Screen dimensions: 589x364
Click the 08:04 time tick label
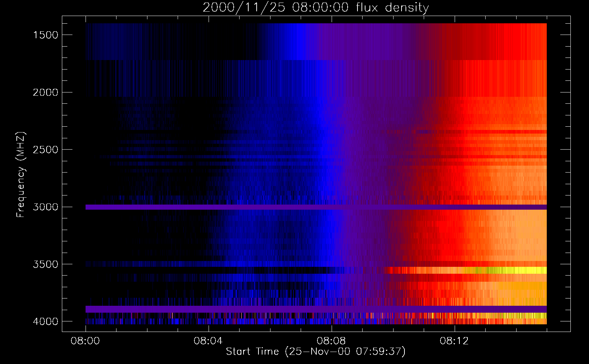pyautogui.click(x=208, y=341)
